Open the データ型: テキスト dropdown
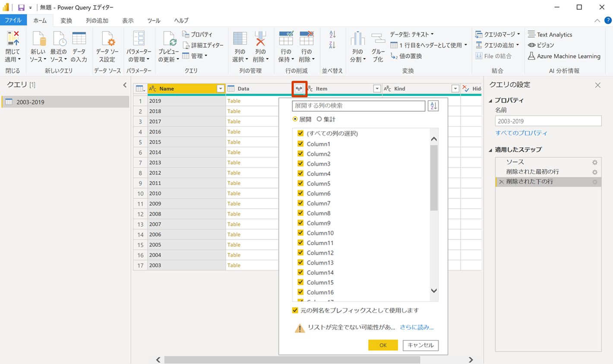Viewport: 613px width, 364px height. point(412,35)
